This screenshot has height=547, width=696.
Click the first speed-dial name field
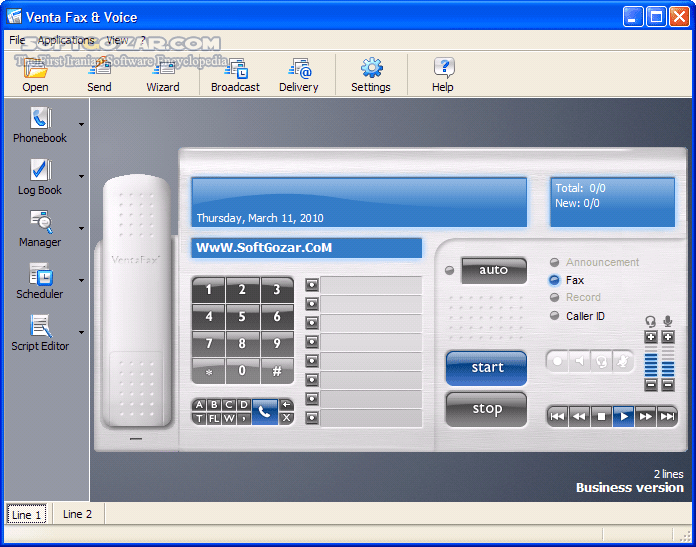coord(371,285)
